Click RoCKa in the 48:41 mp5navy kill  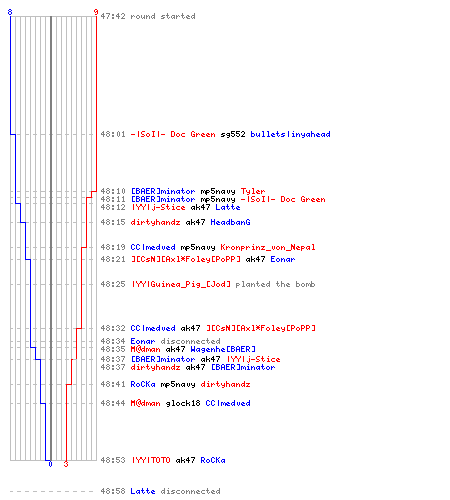point(143,384)
